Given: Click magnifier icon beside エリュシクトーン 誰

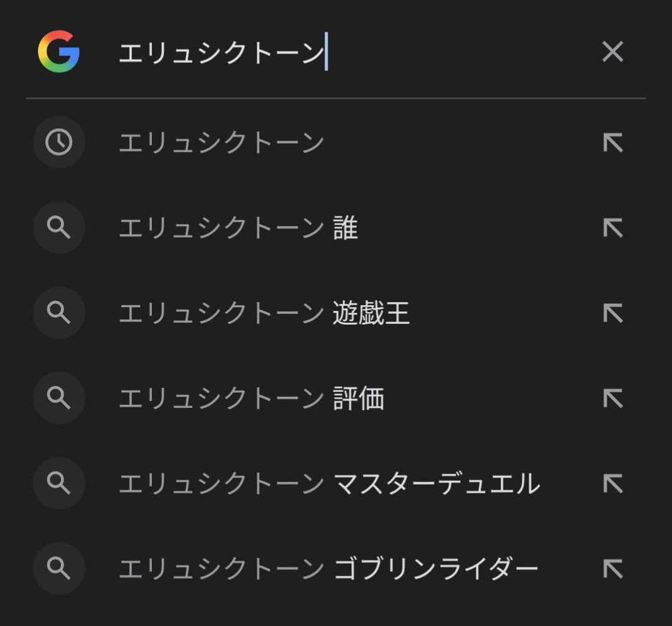Looking at the screenshot, I should pos(59,228).
